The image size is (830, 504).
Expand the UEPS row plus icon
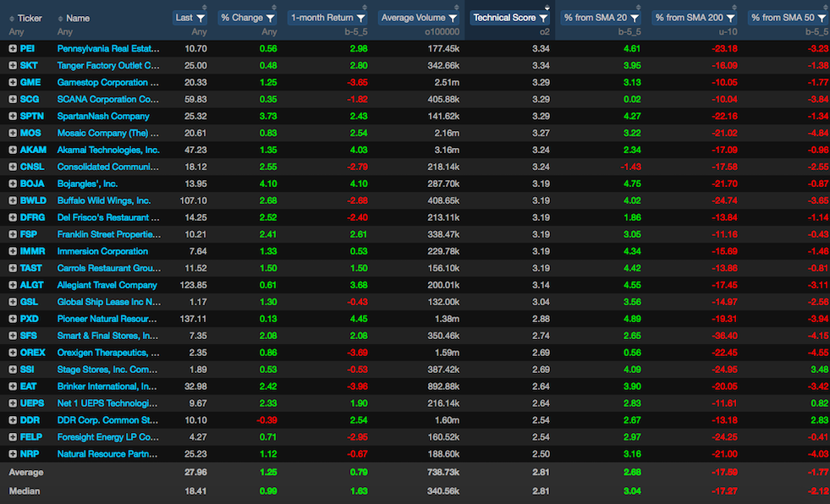click(x=13, y=403)
